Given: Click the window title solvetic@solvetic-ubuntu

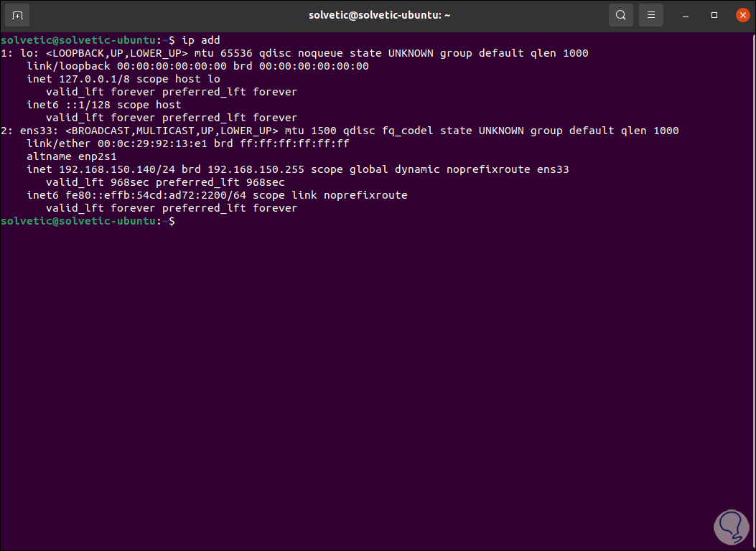Looking at the screenshot, I should 379,15.
